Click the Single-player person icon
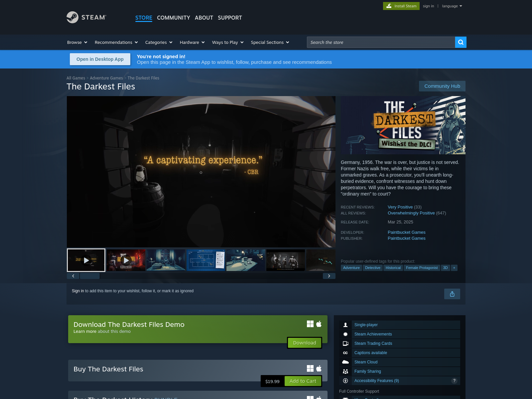532x399 pixels. (345, 325)
